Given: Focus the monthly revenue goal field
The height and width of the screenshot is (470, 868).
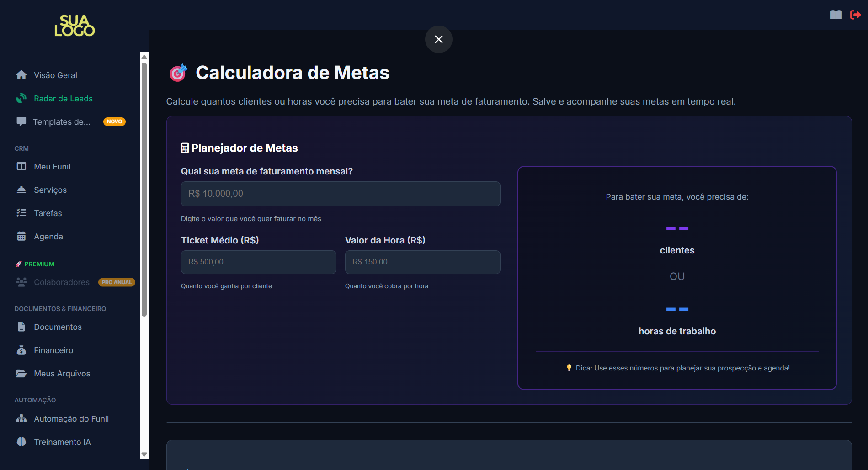Looking at the screenshot, I should (x=340, y=194).
